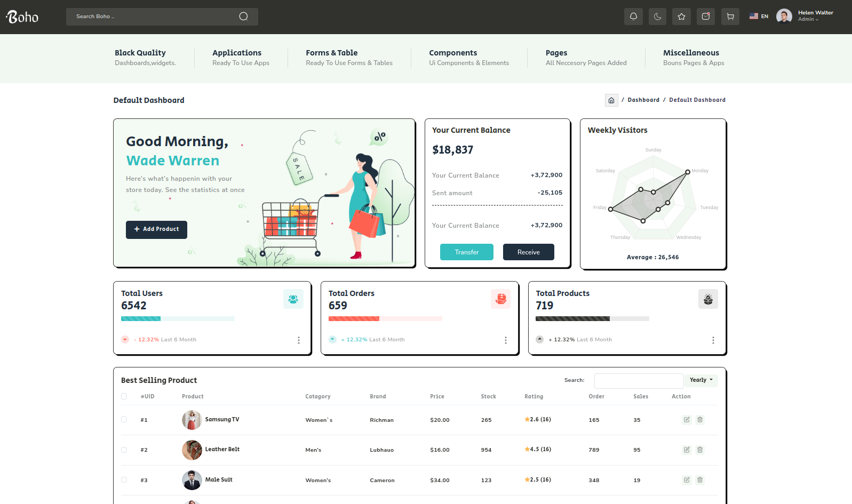This screenshot has width=852, height=504.
Task: Click edit icon for Samsung TV row
Action: 687,420
